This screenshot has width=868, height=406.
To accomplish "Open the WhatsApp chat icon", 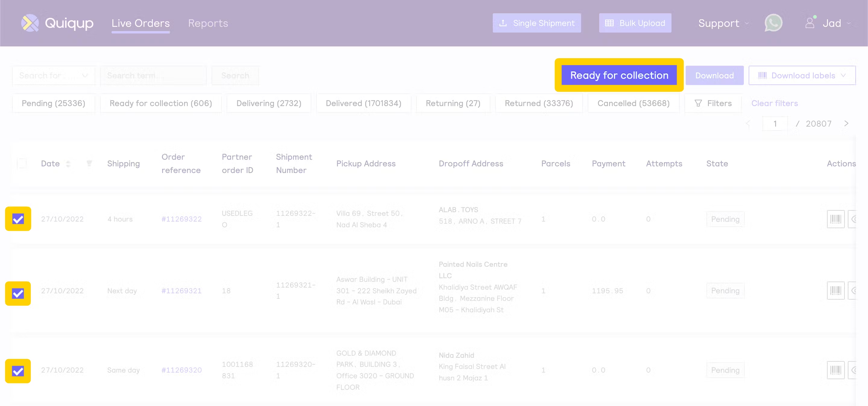I will click(773, 23).
